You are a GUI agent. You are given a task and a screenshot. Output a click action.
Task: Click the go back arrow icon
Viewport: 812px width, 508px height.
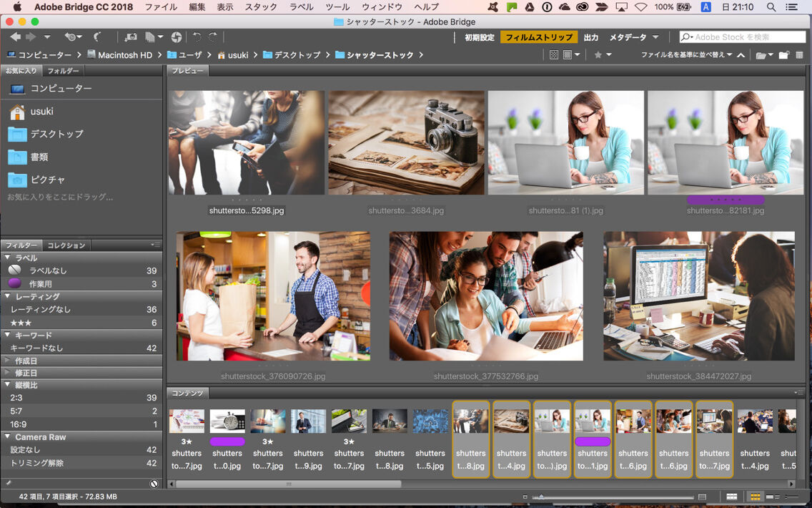tap(15, 37)
